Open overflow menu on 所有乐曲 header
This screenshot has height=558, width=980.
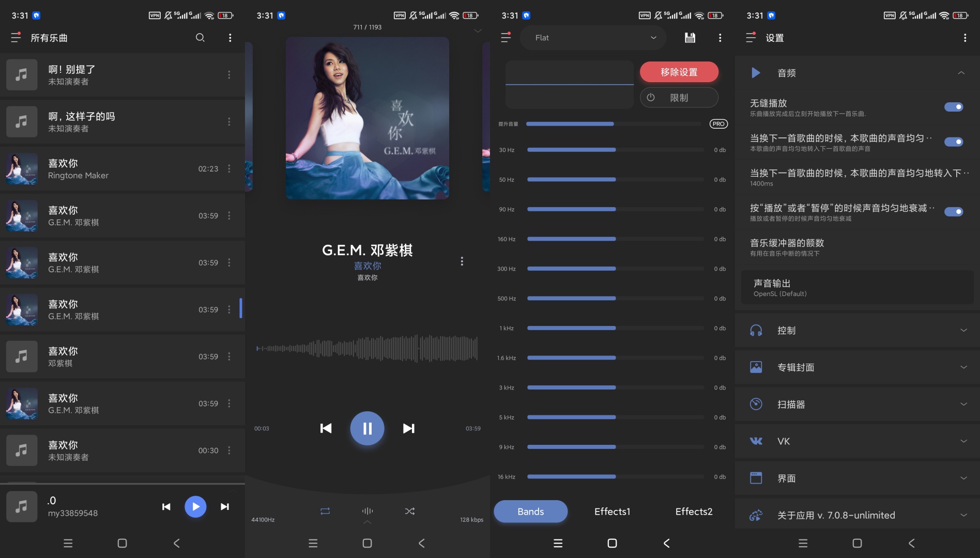tap(230, 38)
